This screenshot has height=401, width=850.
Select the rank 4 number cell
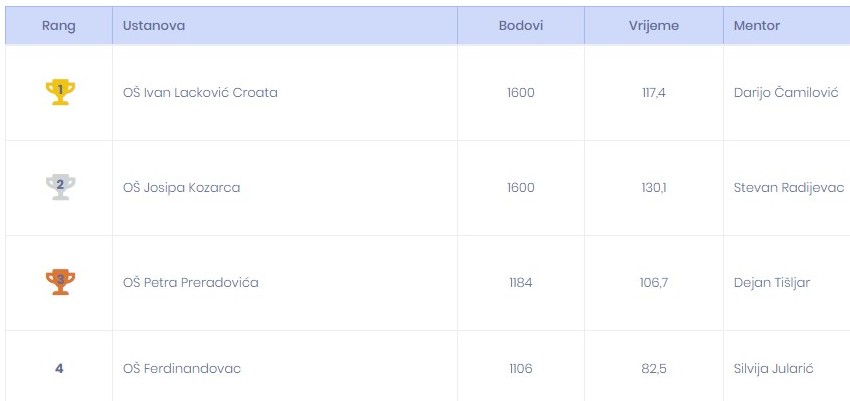(59, 368)
